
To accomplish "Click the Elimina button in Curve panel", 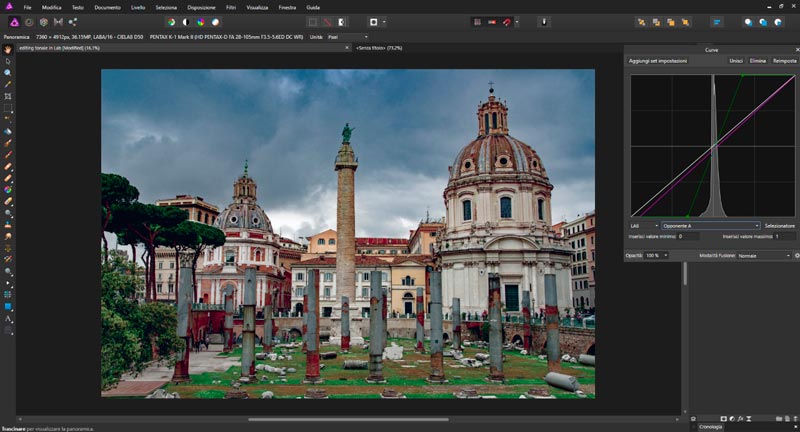I will tap(758, 61).
